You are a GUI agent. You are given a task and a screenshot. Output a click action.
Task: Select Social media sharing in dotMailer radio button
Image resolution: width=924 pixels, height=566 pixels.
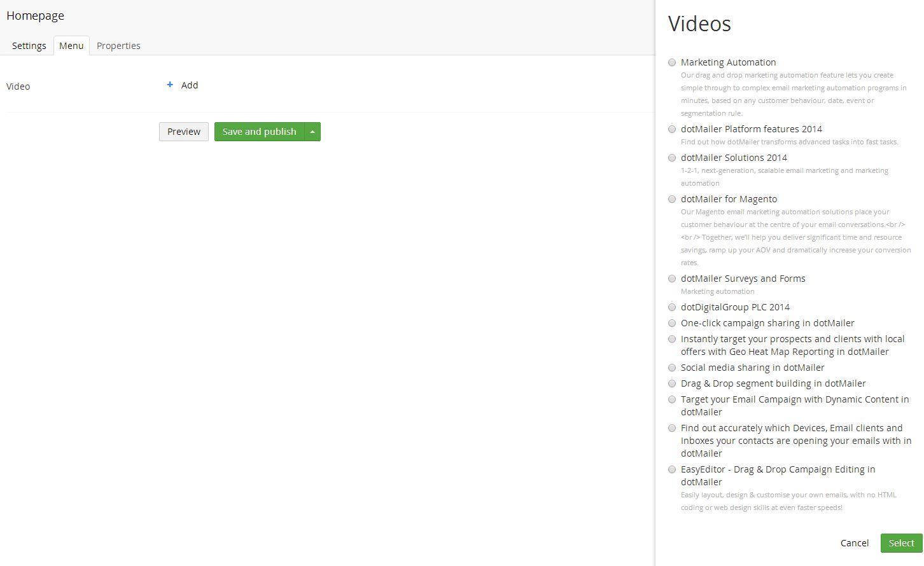pos(672,368)
